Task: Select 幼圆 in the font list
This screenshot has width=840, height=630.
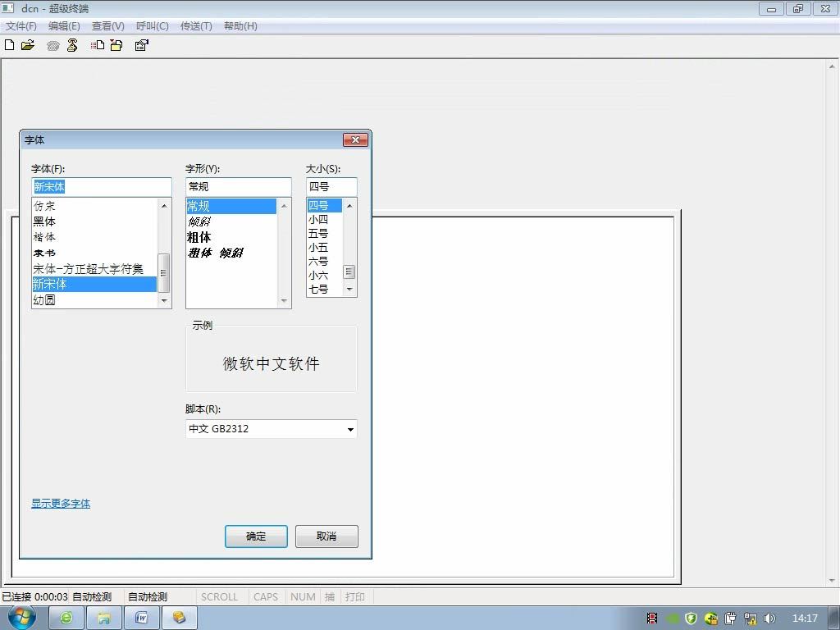Action: [94, 300]
